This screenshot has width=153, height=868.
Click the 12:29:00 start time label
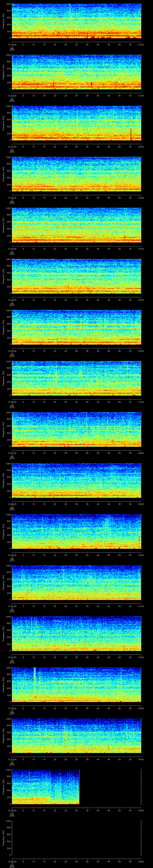(12, 555)
